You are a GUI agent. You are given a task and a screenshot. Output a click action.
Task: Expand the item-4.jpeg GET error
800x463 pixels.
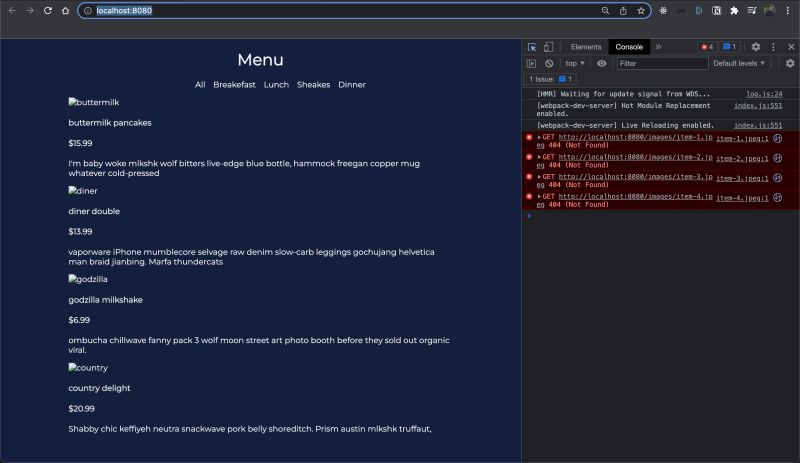point(539,197)
